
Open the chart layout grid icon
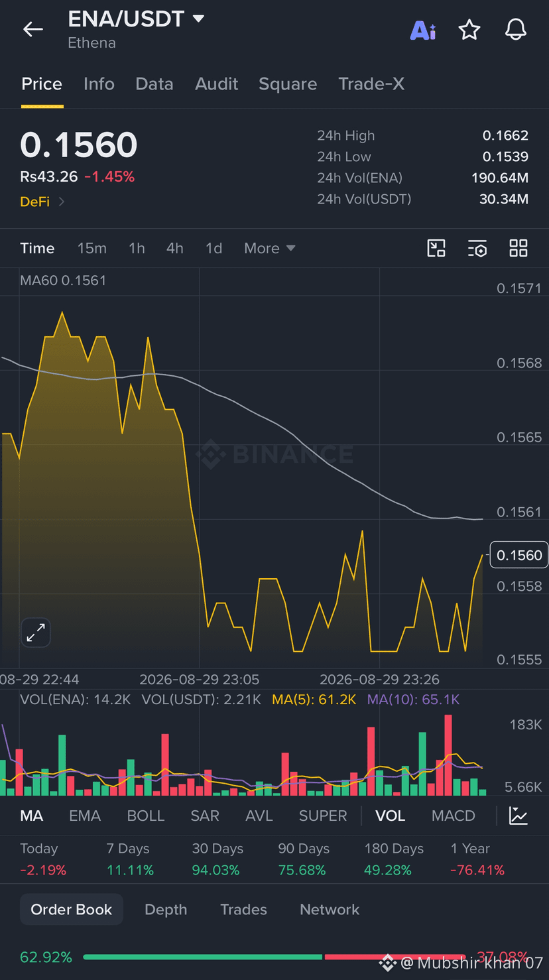[x=518, y=248]
